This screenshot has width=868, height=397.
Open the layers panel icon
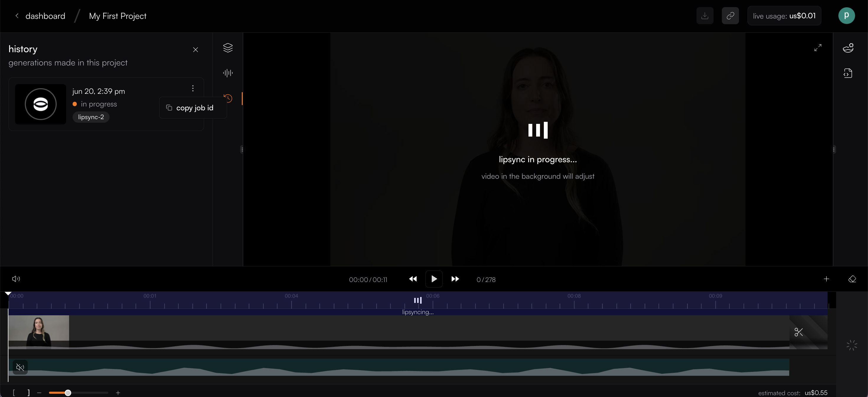tap(228, 48)
